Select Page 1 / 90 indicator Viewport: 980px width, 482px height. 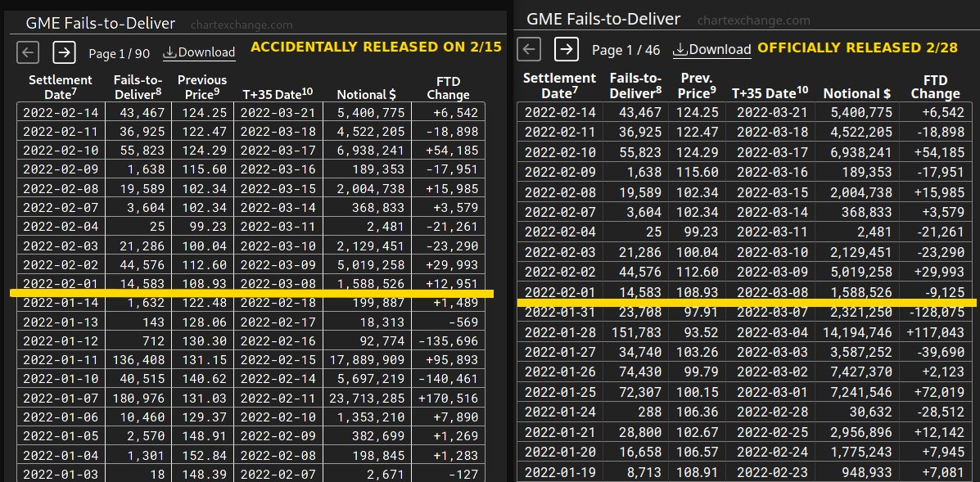(119, 54)
